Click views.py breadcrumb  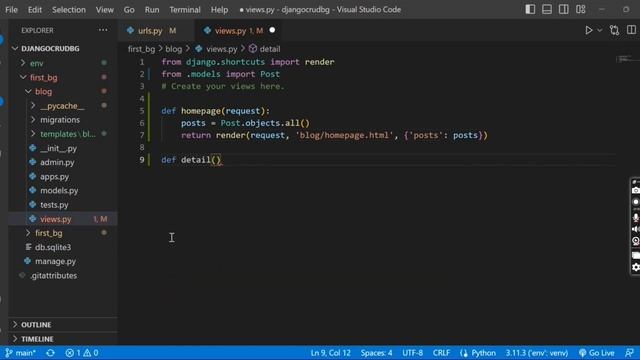pos(222,49)
